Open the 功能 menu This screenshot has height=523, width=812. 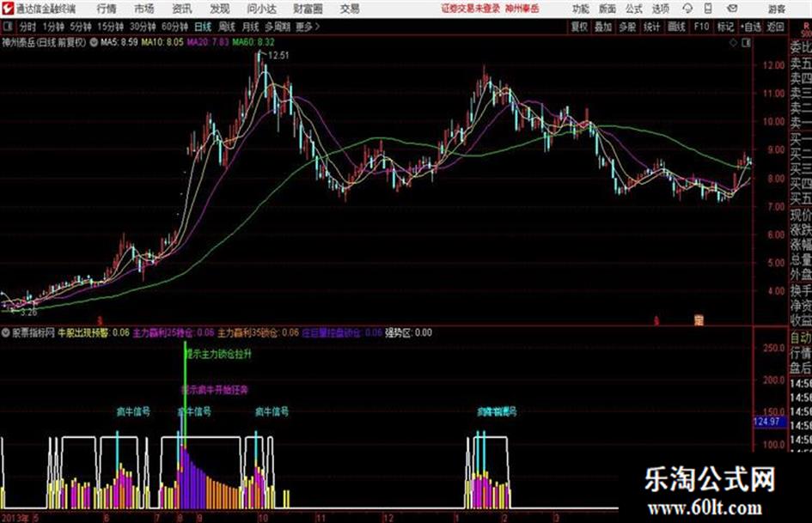pos(581,9)
